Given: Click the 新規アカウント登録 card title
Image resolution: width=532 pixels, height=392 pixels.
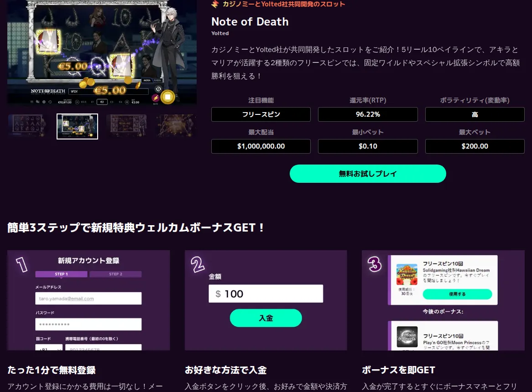Looking at the screenshot, I should tap(89, 261).
